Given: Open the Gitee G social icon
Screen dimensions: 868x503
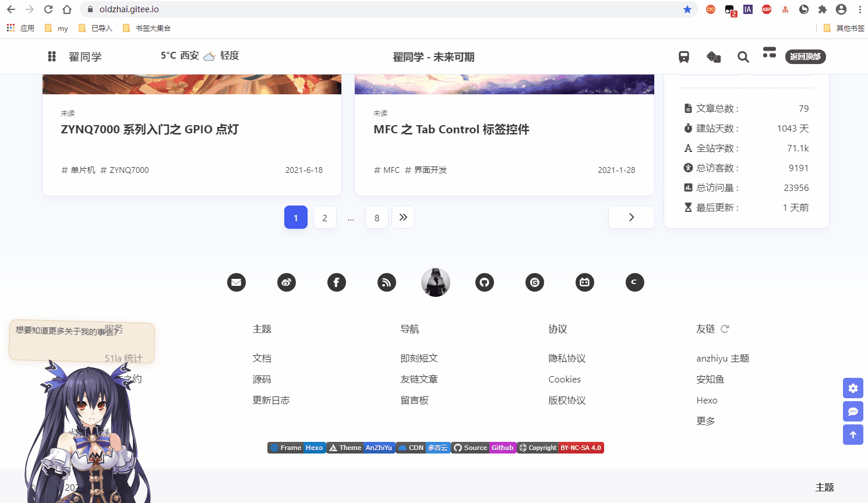Looking at the screenshot, I should [535, 282].
